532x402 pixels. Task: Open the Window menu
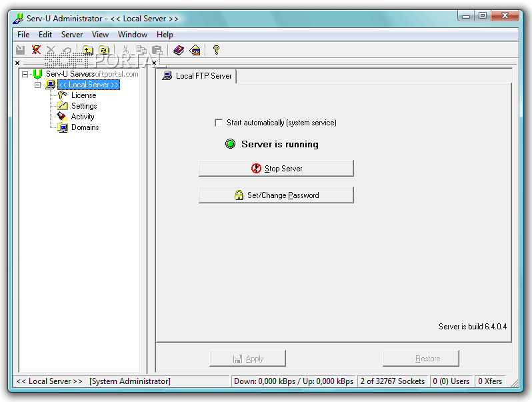pos(132,35)
